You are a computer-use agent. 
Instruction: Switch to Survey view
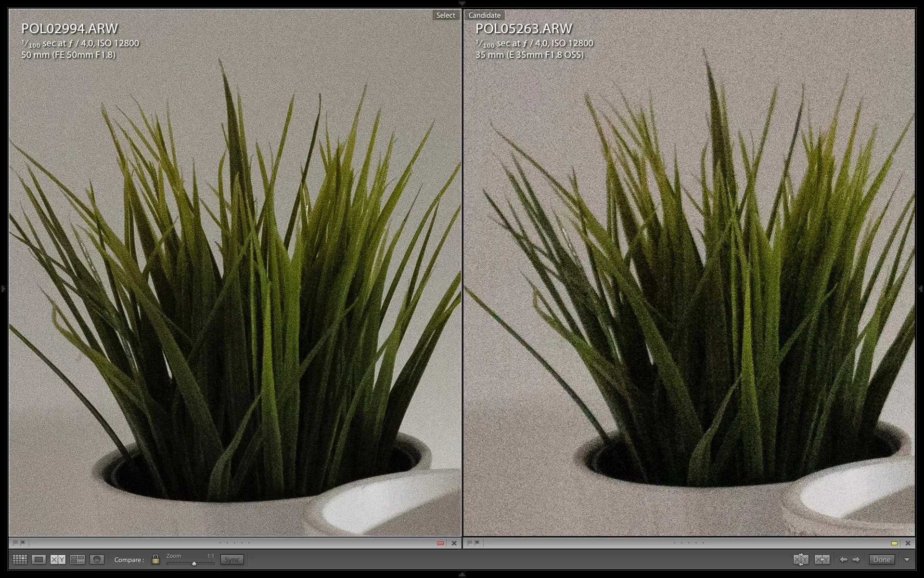[77, 559]
